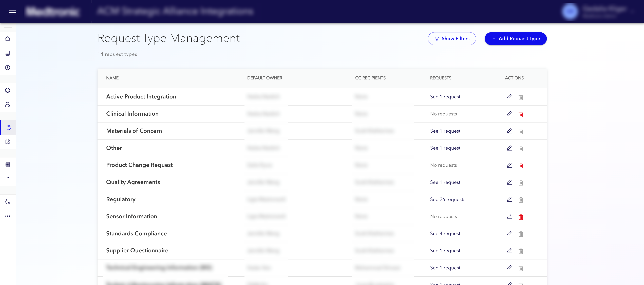Edit the Supplier Questionnaire request type

pyautogui.click(x=509, y=251)
